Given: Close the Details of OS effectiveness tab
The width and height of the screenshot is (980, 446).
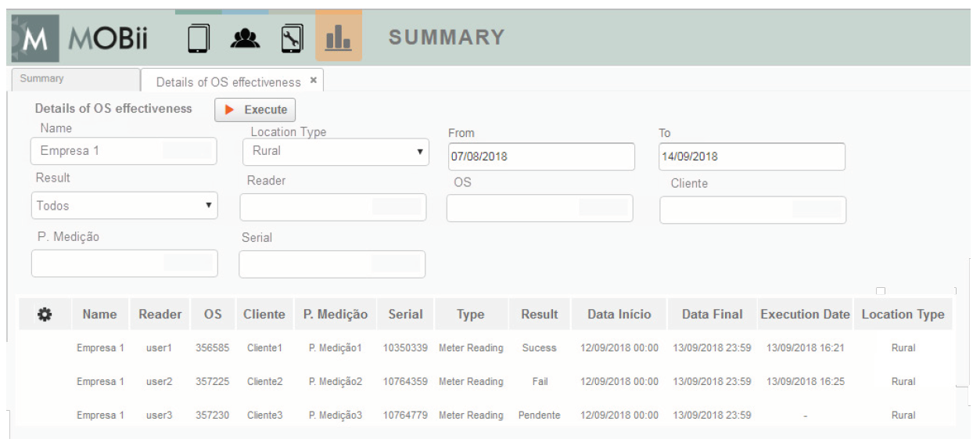Looking at the screenshot, I should pos(314,81).
